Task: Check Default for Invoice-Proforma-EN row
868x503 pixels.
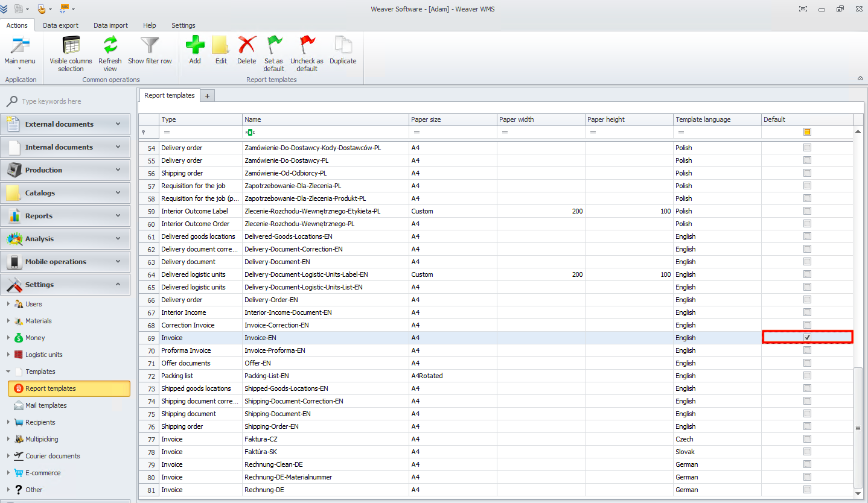Action: 807,350
